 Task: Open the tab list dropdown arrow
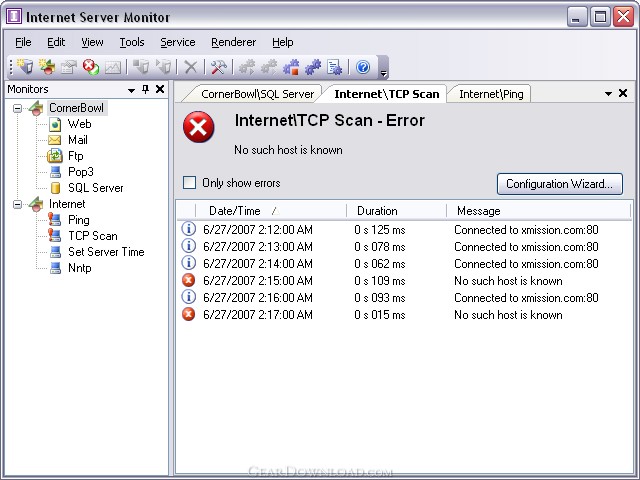coord(608,94)
